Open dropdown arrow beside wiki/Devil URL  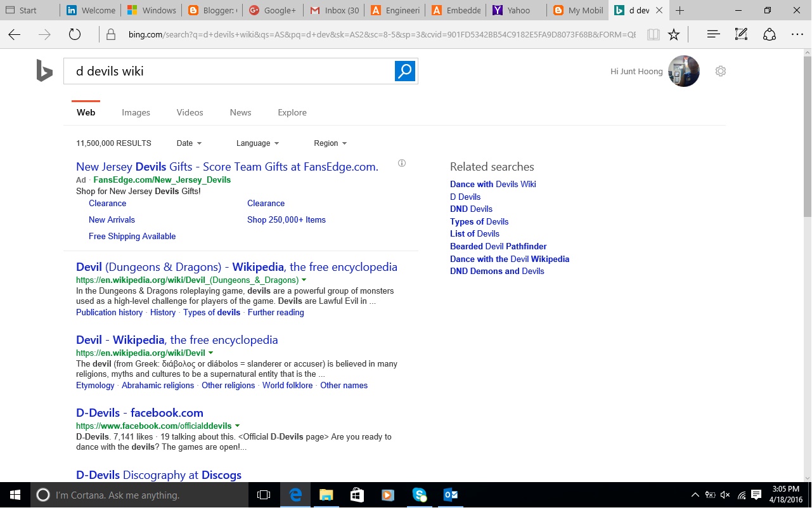pos(210,353)
